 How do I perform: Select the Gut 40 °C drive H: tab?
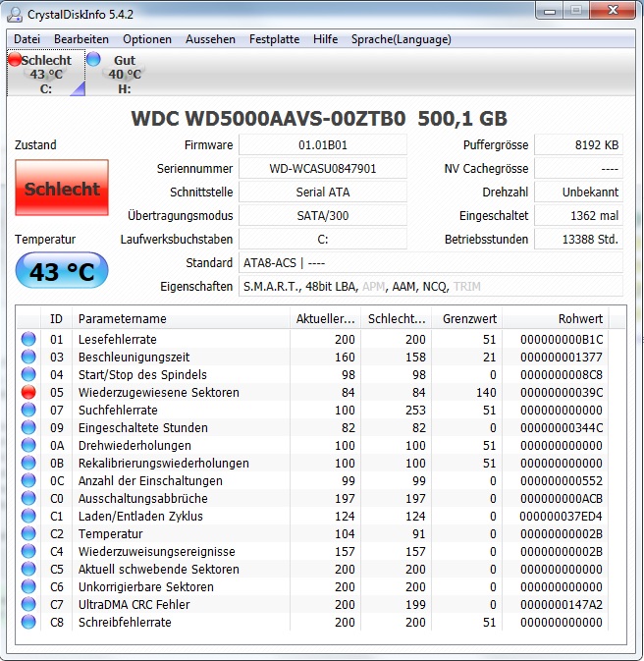(125, 73)
